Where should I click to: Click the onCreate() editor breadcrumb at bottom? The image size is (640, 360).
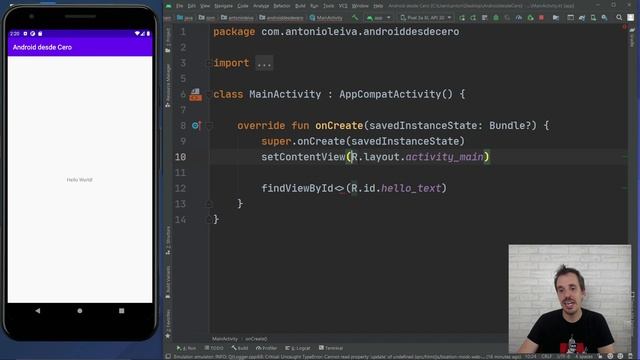pyautogui.click(x=256, y=339)
